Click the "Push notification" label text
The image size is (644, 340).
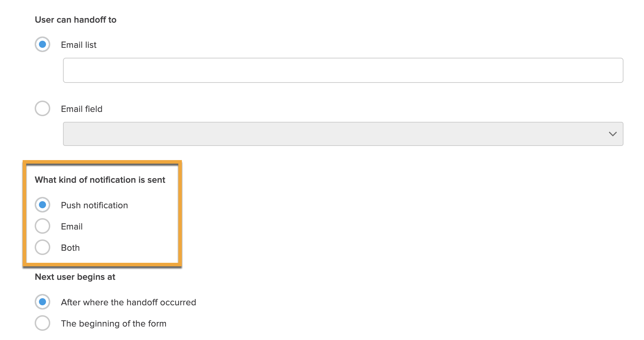point(94,205)
